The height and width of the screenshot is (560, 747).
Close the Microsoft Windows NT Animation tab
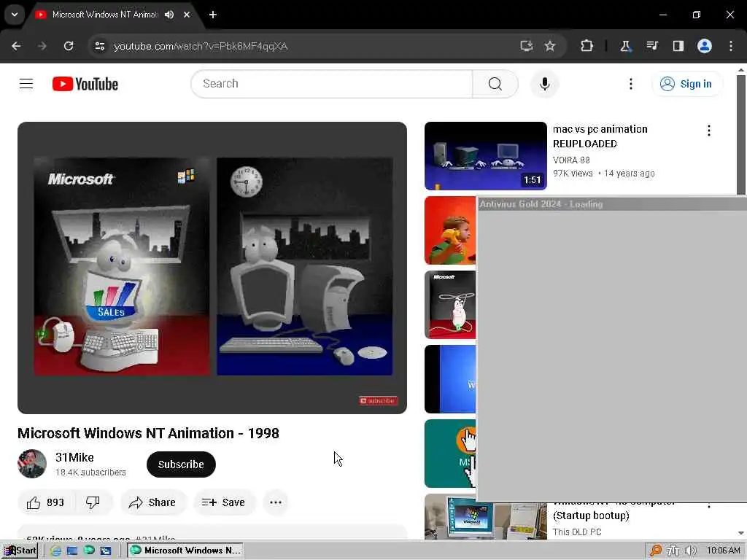187,15
